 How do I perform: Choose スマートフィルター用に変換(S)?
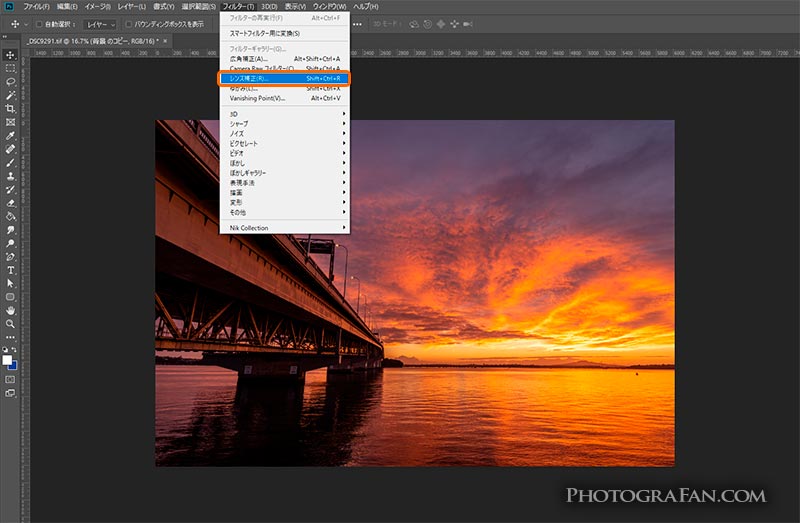pyautogui.click(x=285, y=33)
